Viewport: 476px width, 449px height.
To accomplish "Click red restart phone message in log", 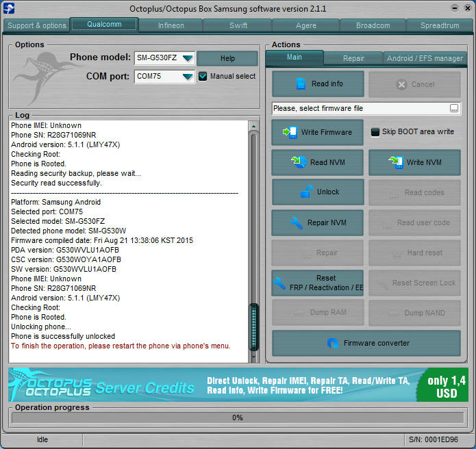I will (x=121, y=346).
